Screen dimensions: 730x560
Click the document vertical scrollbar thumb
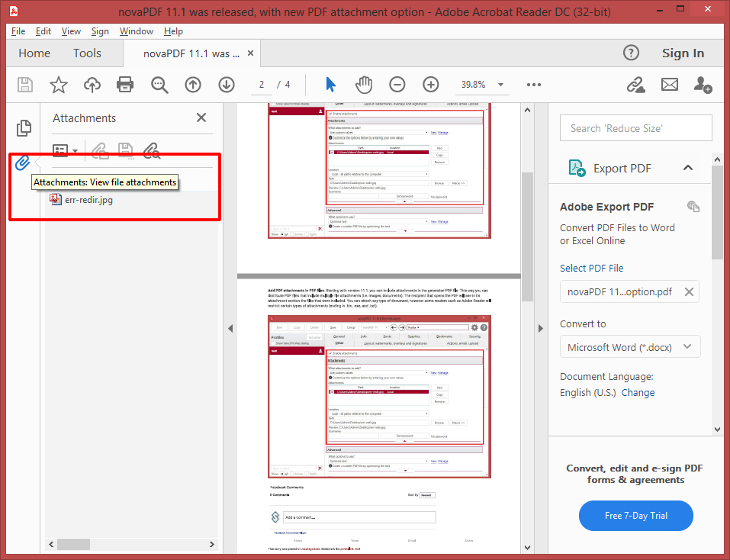pyautogui.click(x=527, y=237)
